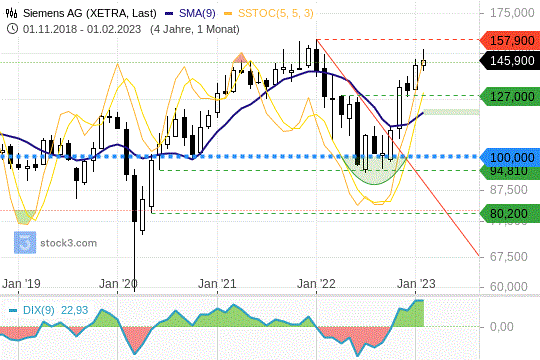Click the date range 01.11.2018 - 01.02.2023
Image resolution: width=540 pixels, height=360 pixels.
click(x=82, y=29)
